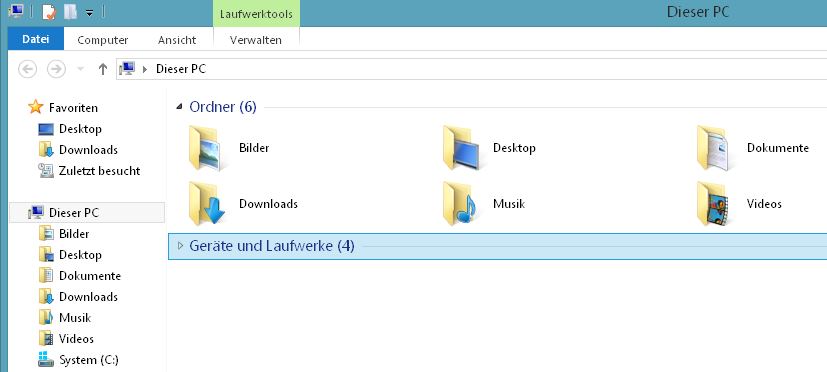
Task: Open Zuletzt besucht in Favoriten
Action: click(x=99, y=171)
